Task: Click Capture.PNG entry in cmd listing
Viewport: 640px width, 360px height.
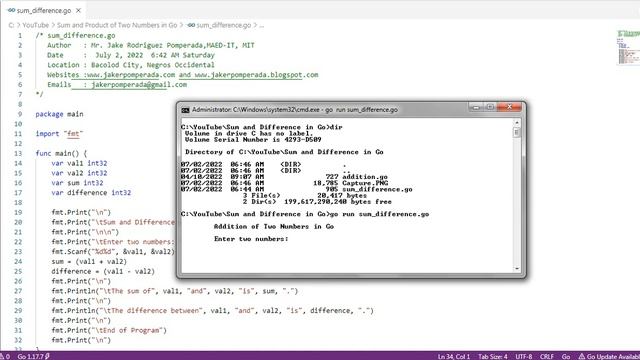Action: tap(365, 183)
